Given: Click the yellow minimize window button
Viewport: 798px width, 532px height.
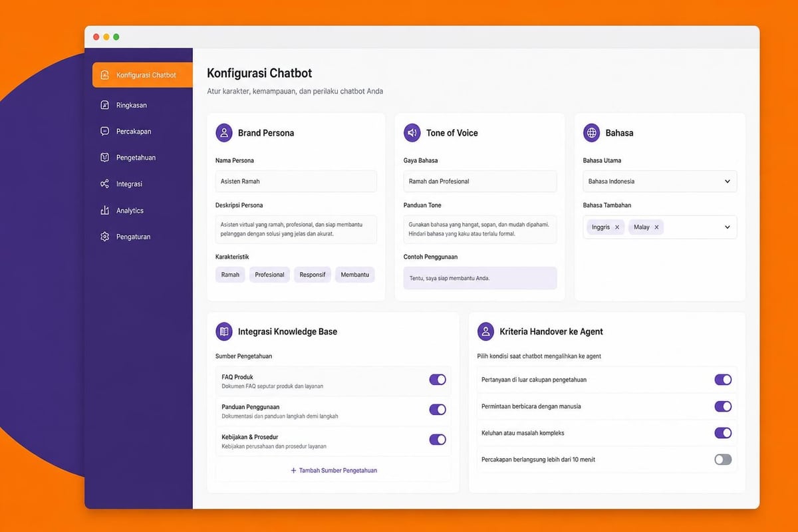Looking at the screenshot, I should [106, 37].
